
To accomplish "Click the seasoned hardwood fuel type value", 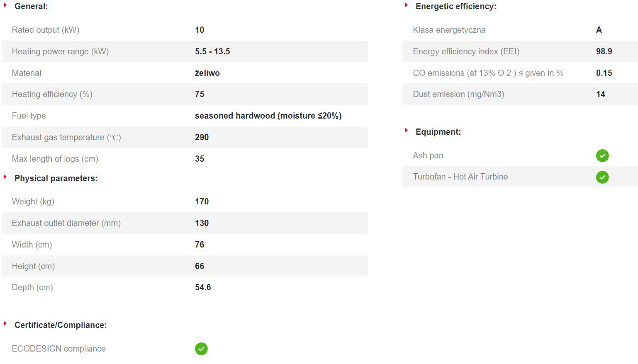I will 268,116.
